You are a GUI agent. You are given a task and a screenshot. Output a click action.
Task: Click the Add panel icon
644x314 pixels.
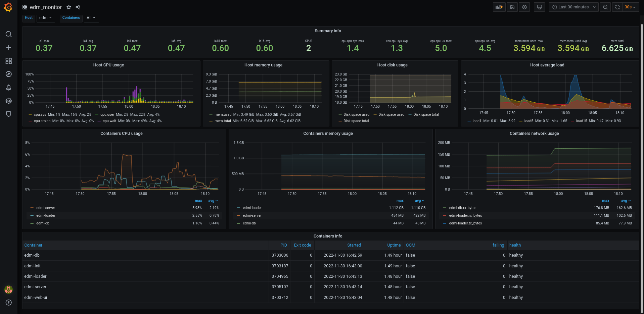499,7
